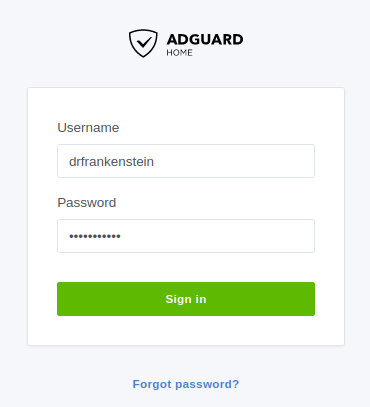Click on the drfrankenstein text in Username field
The height and width of the screenshot is (407, 370).
point(111,162)
